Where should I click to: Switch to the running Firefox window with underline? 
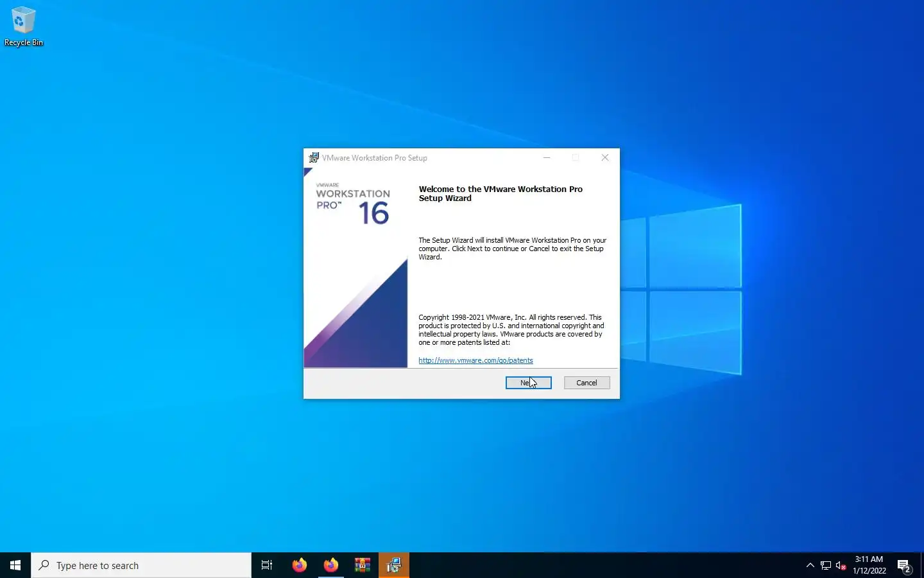pyautogui.click(x=331, y=565)
